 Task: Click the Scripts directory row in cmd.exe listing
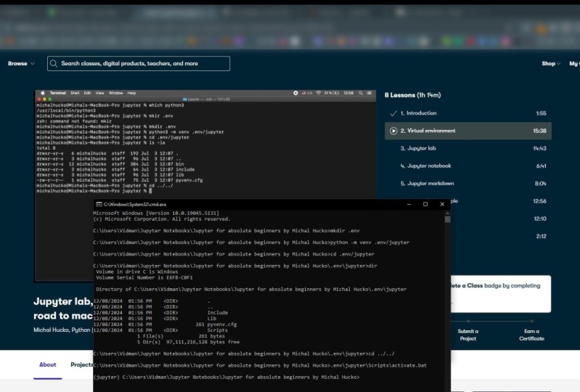pos(160,330)
